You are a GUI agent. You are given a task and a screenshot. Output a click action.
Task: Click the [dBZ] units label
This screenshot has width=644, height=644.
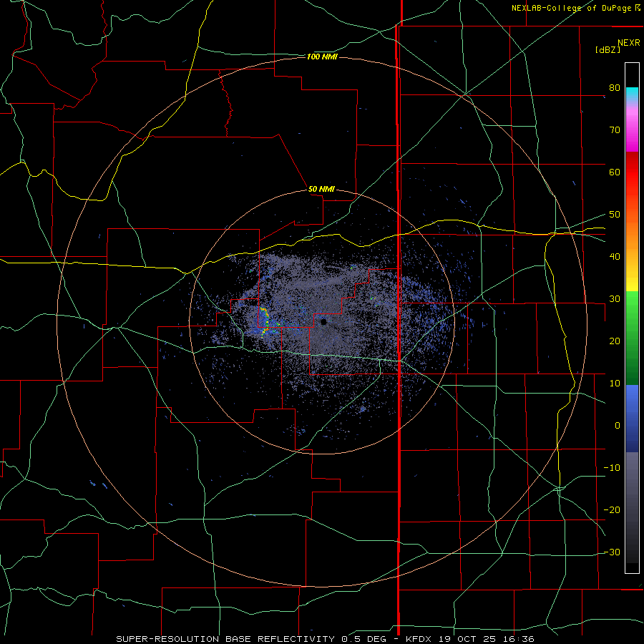(608, 50)
